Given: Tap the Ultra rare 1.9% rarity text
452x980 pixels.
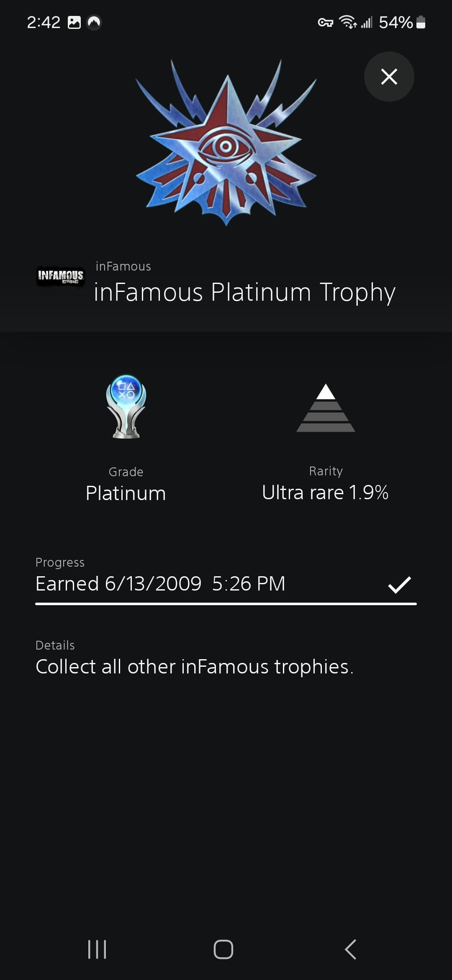Looking at the screenshot, I should tap(325, 493).
